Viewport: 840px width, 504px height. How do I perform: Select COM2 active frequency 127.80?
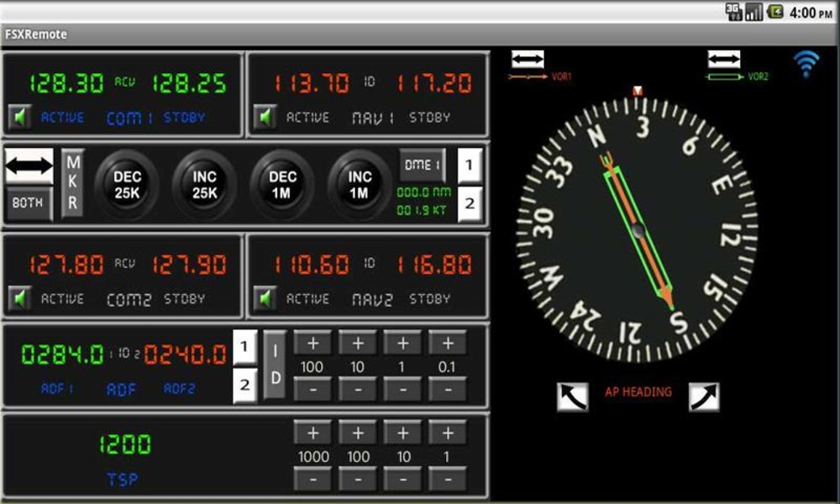66,265
